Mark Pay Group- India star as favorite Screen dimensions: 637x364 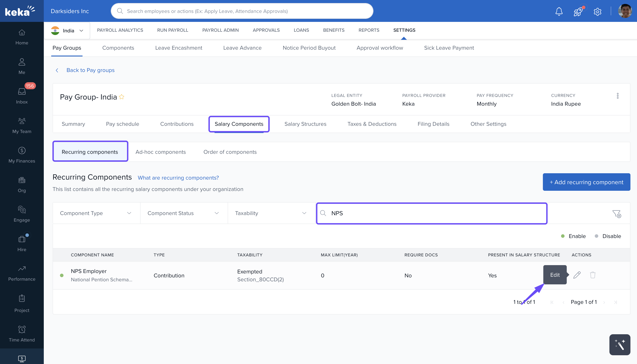[121, 97]
